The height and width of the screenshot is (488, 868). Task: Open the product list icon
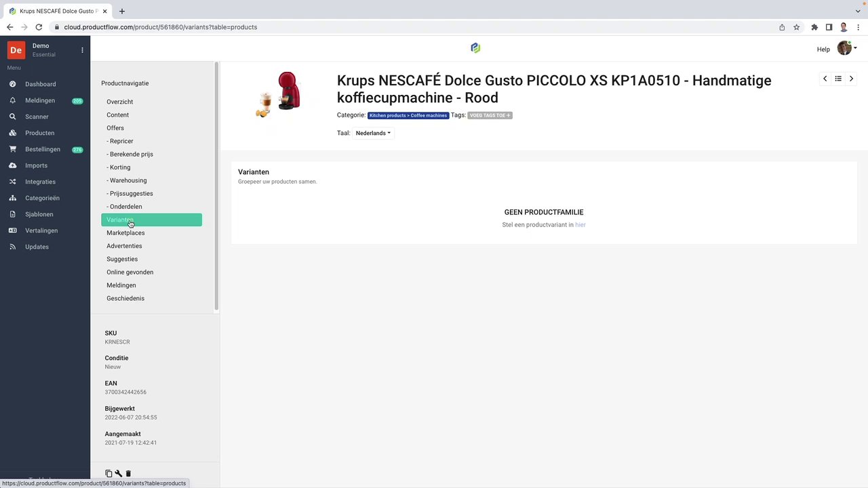838,79
